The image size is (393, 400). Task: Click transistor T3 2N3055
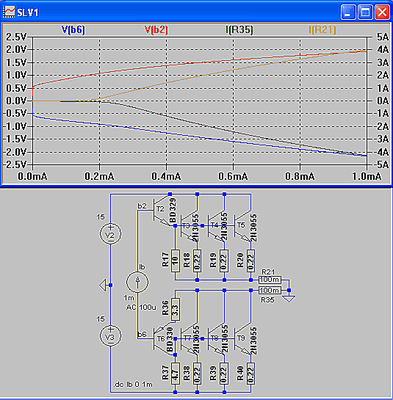(189, 227)
